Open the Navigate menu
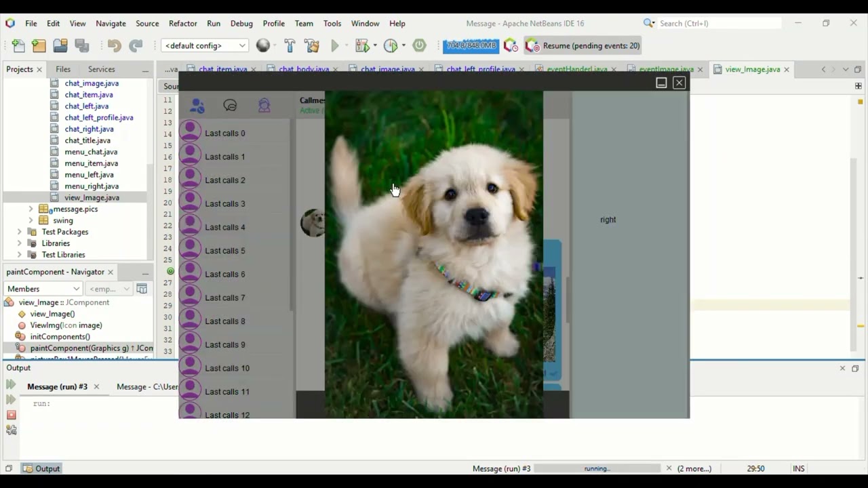 (111, 23)
